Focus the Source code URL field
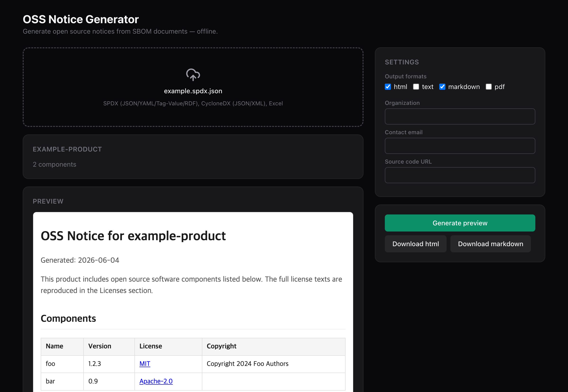This screenshot has width=568, height=392. point(460,175)
